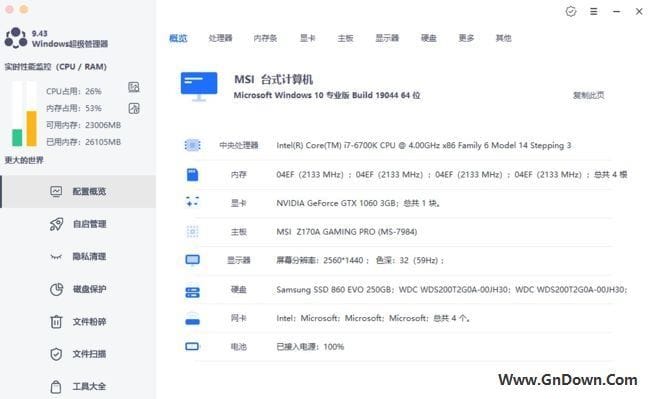The image size is (650, 399).
Task: Click the 显卡 graphics card icon
Action: click(192, 202)
